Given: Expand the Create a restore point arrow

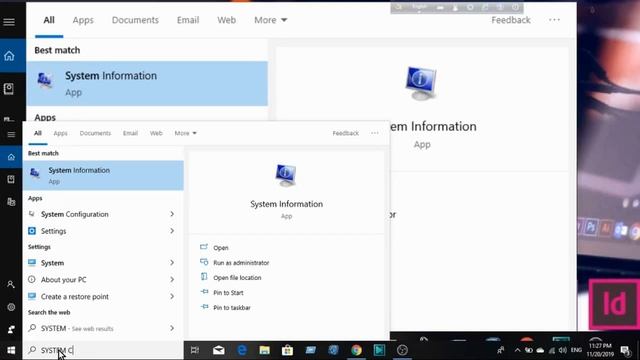Looking at the screenshot, I should pos(172,296).
